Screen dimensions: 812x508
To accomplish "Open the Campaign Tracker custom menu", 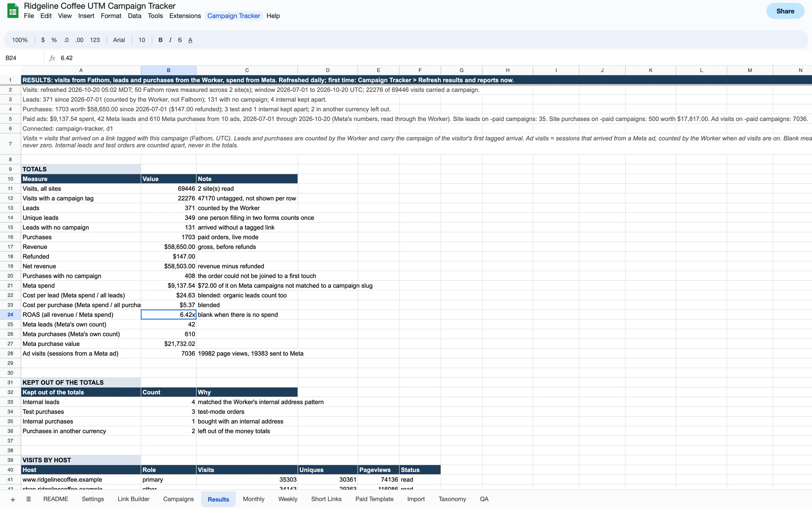I will (234, 16).
